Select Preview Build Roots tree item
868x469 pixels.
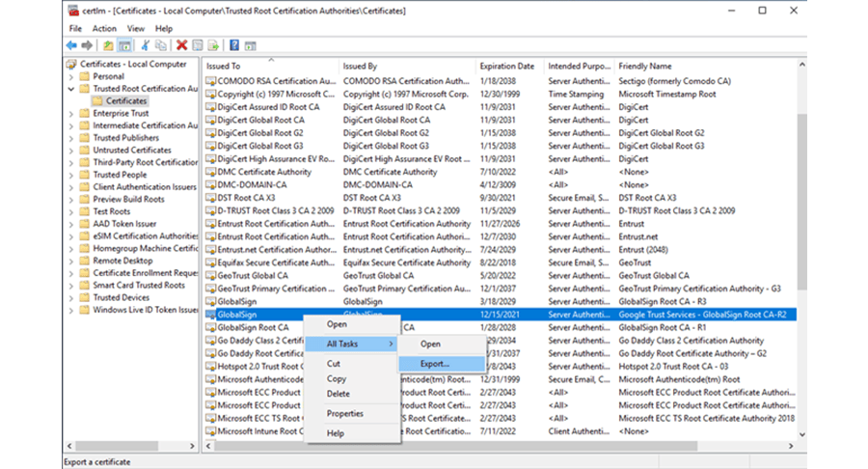click(x=128, y=200)
